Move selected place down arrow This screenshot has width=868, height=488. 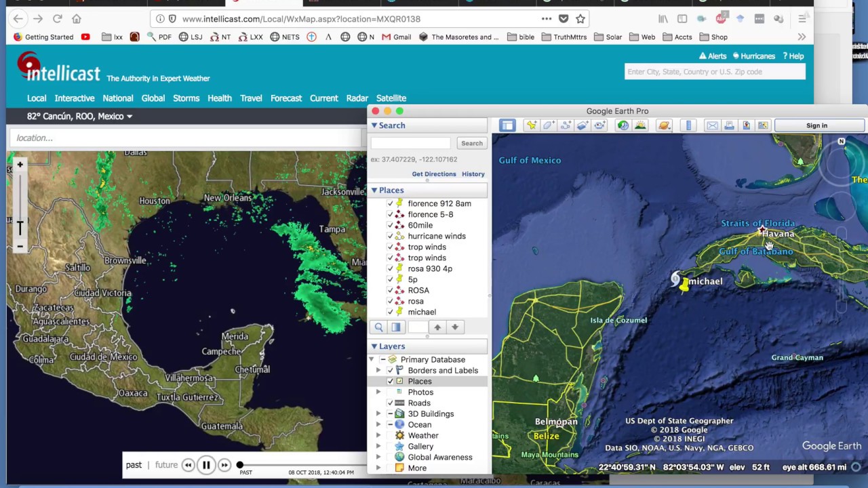pyautogui.click(x=455, y=327)
